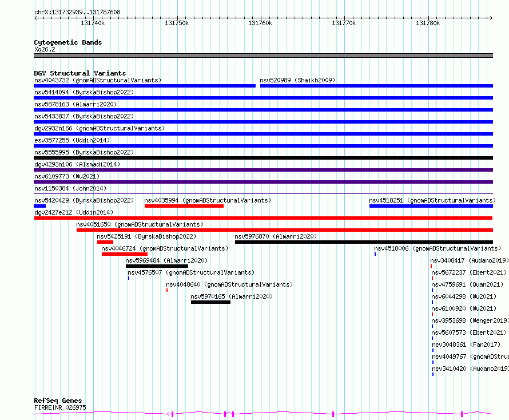Open the nsv5970165 (Almarri2020) label

[232, 296]
